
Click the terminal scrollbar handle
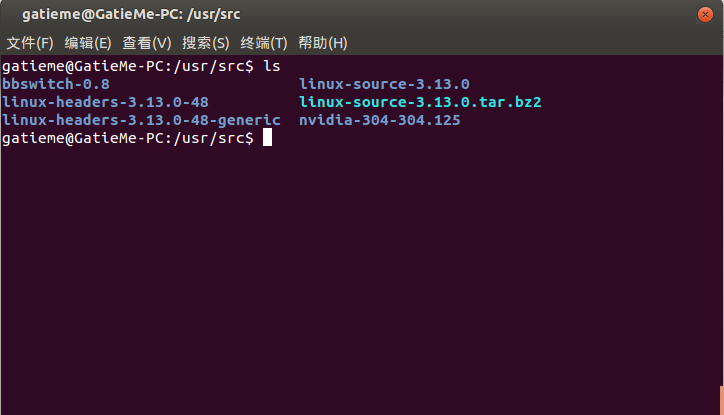721,400
